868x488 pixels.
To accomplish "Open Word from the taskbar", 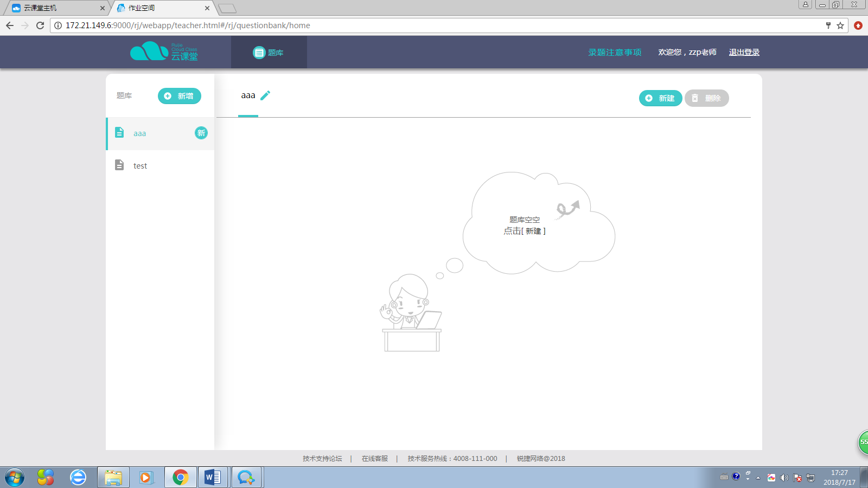I will [212, 477].
